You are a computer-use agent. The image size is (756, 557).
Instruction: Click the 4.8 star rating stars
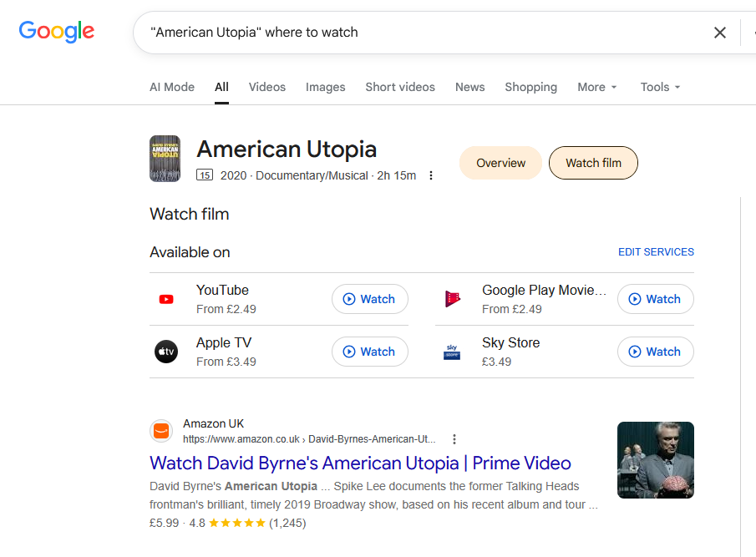pyautogui.click(x=237, y=523)
